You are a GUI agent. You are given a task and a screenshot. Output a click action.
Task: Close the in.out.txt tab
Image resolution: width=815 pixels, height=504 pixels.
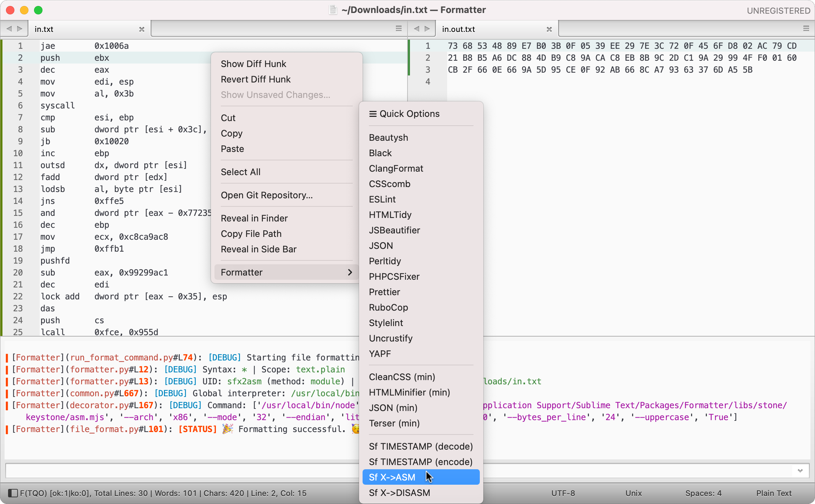coord(549,29)
